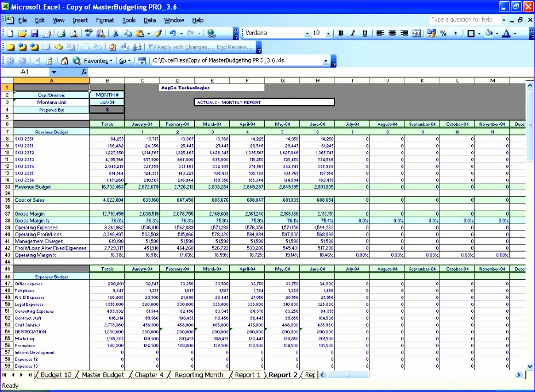The width and height of the screenshot is (535, 392).
Task: Open a file with the Open folder icon
Action: tap(22, 33)
